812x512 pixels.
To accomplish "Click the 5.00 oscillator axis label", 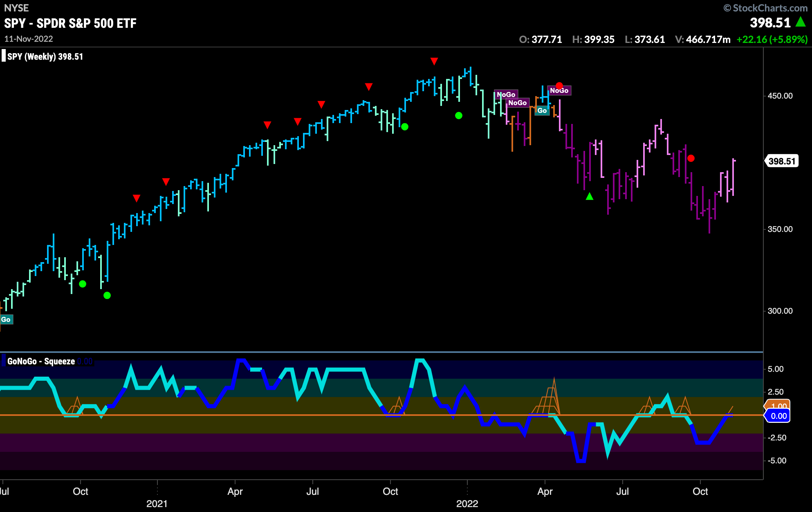I will pos(776,369).
